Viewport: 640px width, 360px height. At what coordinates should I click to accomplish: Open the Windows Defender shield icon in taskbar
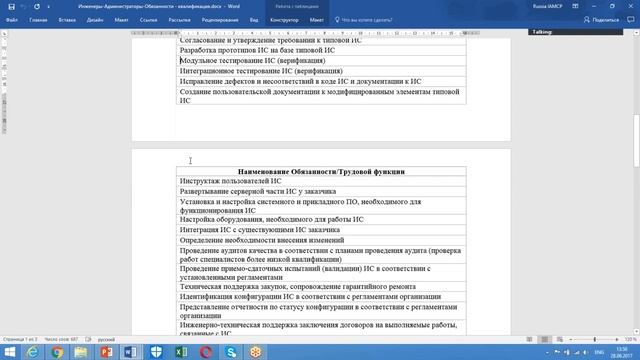pos(156,352)
